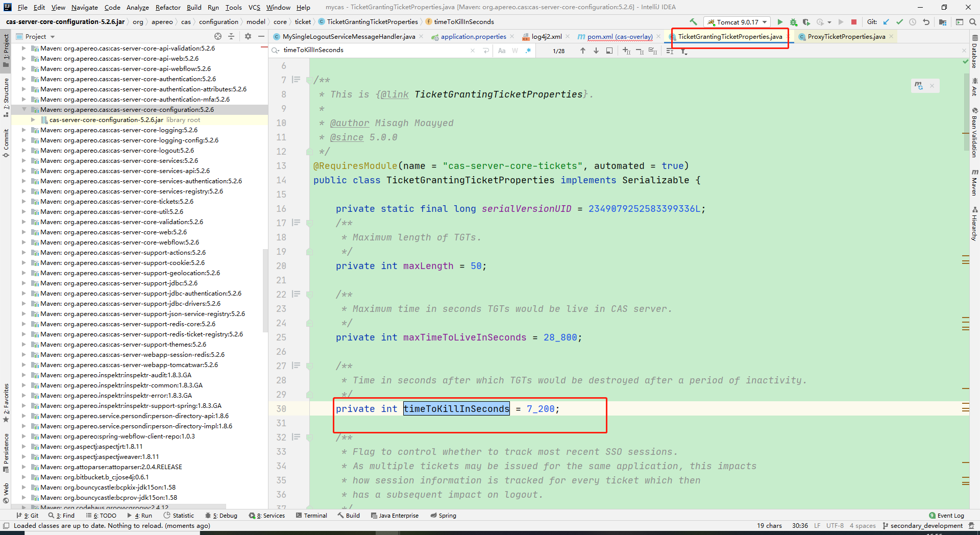Update project with Git blue arrow
Viewport: 980px width, 535px height.
point(886,22)
